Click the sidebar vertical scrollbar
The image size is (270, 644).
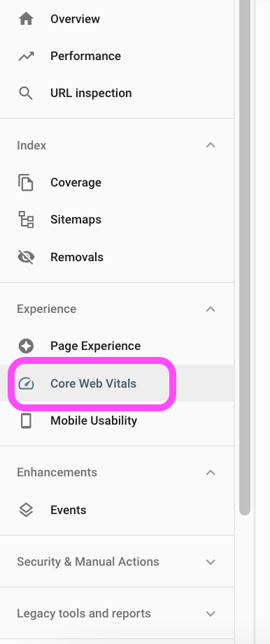pos(245,258)
